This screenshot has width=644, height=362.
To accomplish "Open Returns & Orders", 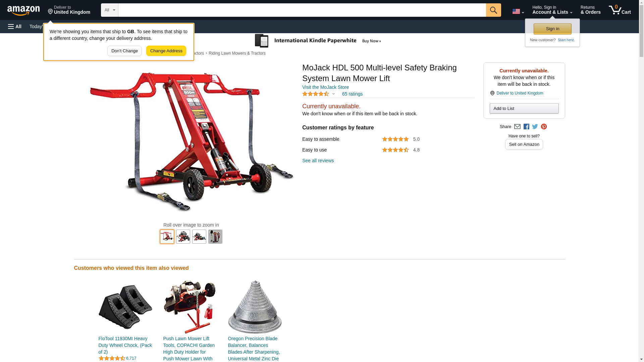I will pyautogui.click(x=590, y=10).
